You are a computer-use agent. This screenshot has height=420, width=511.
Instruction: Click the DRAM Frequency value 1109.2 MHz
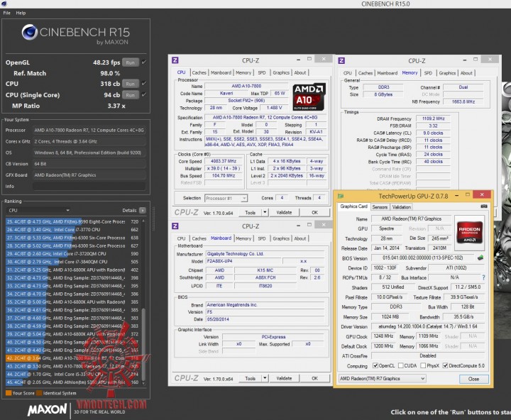tap(433, 118)
